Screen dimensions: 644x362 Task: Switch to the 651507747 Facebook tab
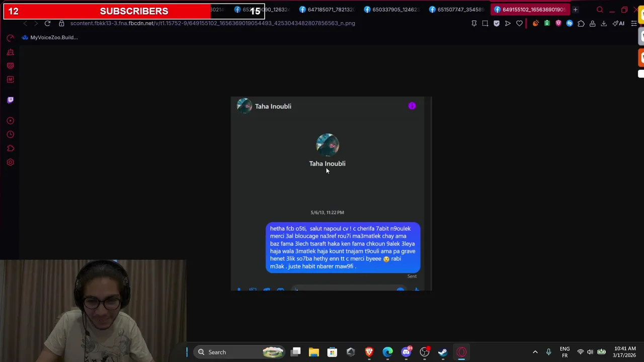tap(457, 10)
